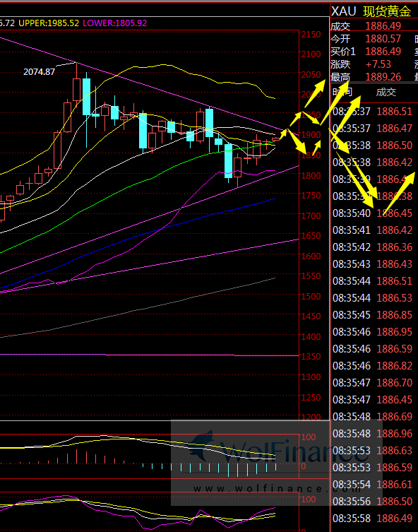Click the MACD zero-line axis label
The height and width of the screenshot is (532, 418).
[304, 466]
